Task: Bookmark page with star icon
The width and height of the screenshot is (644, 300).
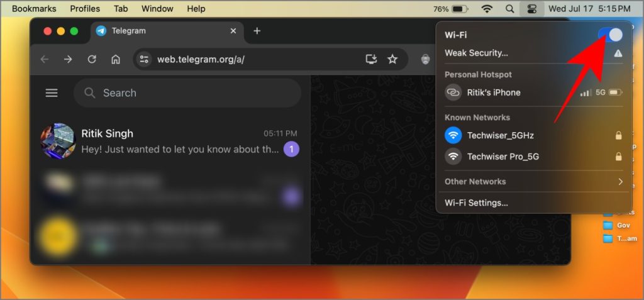Action: [x=392, y=59]
